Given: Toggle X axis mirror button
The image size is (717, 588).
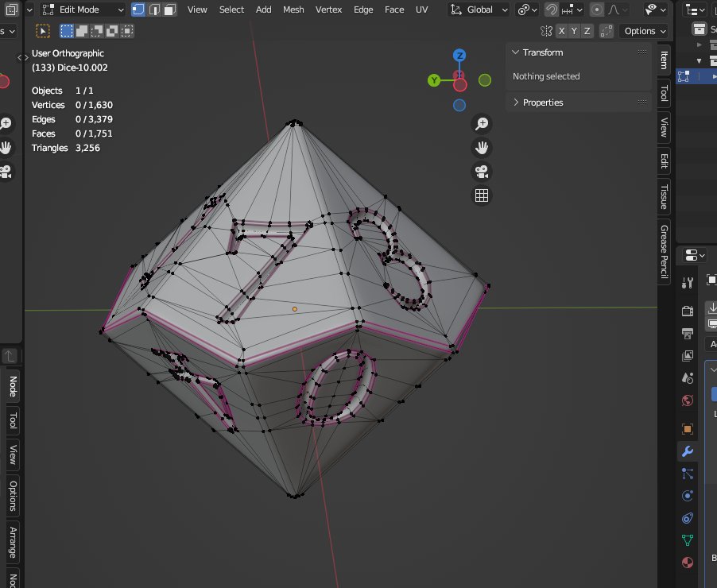Looking at the screenshot, I should [x=561, y=31].
